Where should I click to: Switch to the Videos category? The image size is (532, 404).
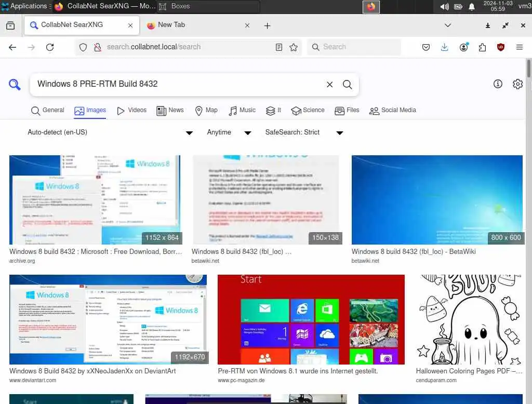point(131,110)
